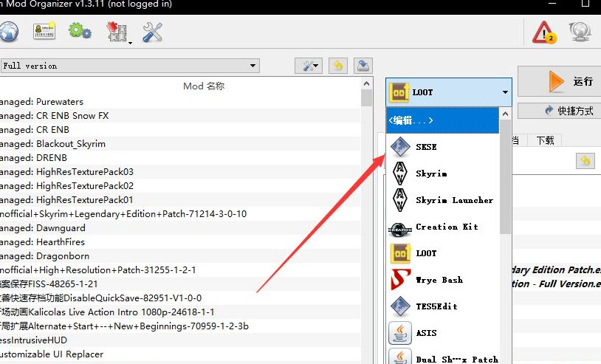The height and width of the screenshot is (364, 601).
Task: Select the Kalicolas Live Action Intro row
Action: pos(180,312)
